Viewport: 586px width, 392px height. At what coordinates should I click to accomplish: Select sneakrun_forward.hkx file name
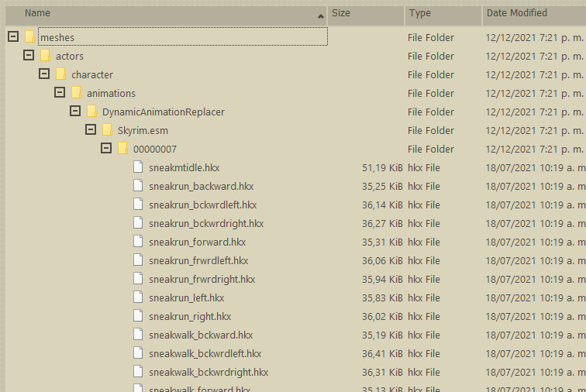click(198, 242)
